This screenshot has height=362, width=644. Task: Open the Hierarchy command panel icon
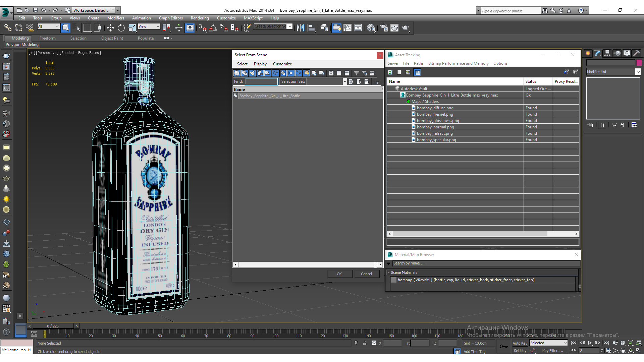[x=607, y=53]
